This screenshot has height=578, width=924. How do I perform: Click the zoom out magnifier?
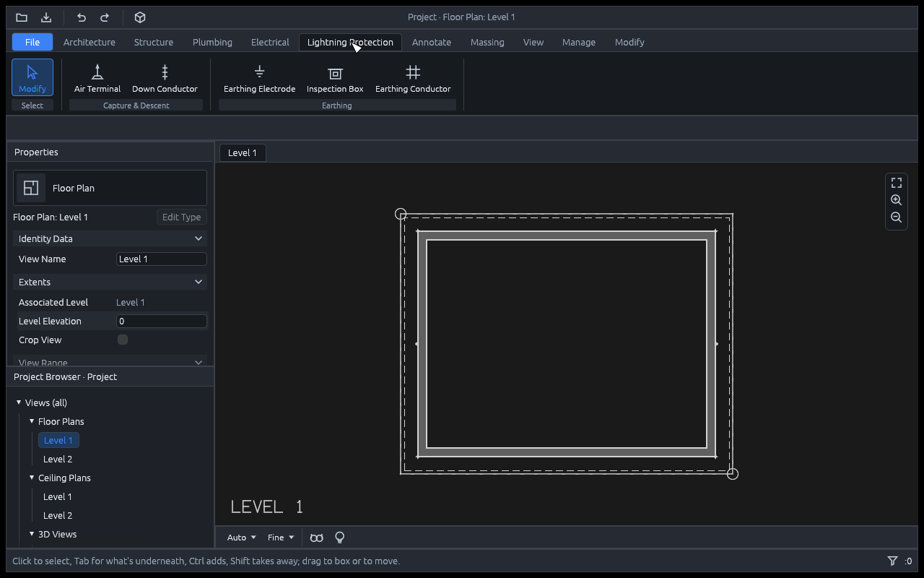click(x=897, y=217)
